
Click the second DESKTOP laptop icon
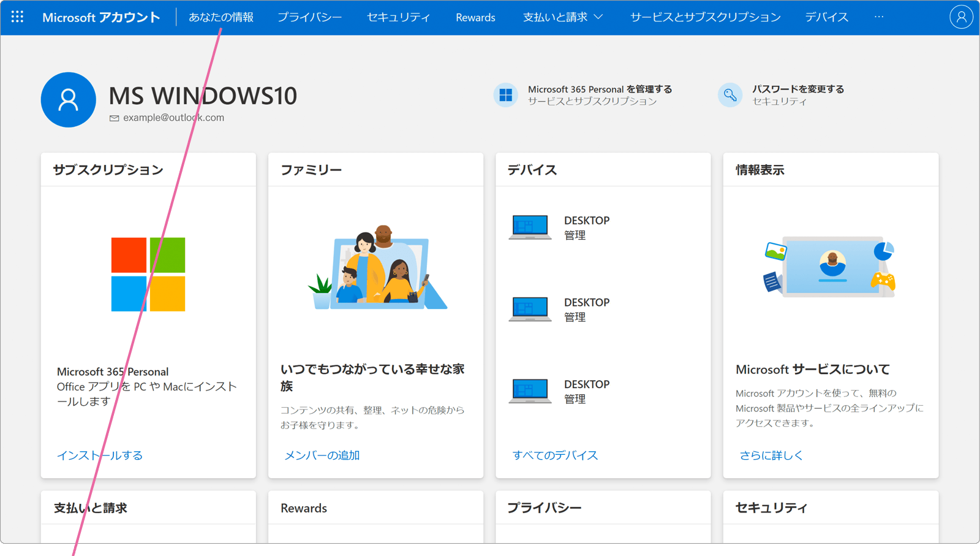tap(530, 309)
